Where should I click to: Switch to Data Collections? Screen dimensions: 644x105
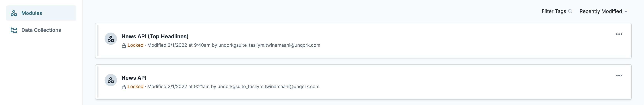pos(41,30)
